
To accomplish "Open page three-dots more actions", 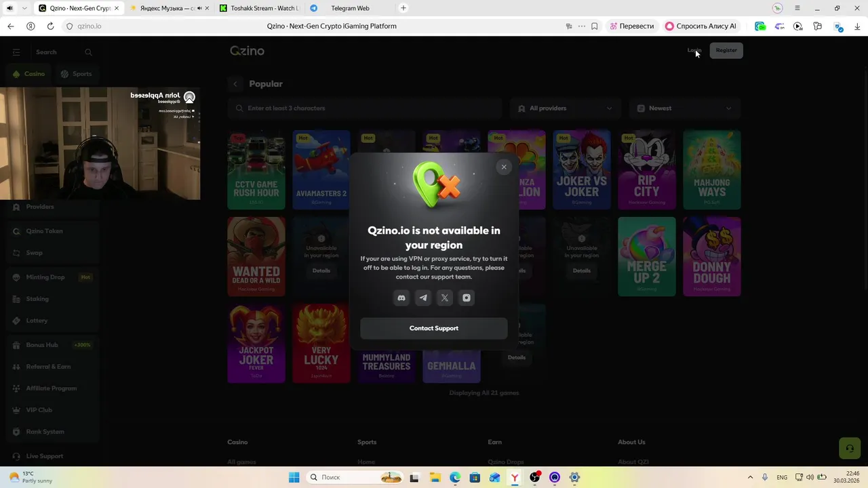I will point(581,26).
